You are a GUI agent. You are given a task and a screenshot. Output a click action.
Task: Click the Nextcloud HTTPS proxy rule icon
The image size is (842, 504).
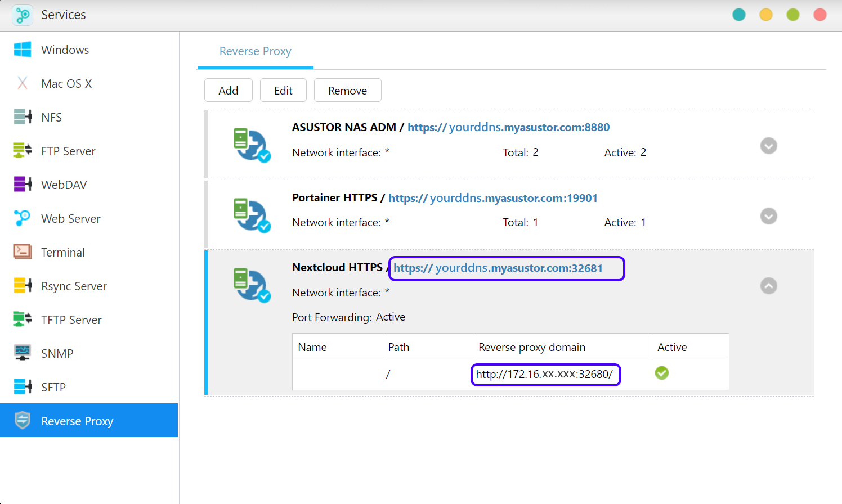point(252,285)
